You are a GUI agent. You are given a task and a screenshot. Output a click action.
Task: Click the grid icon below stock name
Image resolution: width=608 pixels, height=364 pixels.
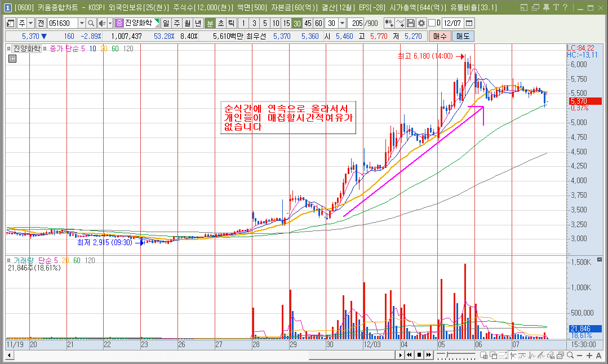click(12, 58)
